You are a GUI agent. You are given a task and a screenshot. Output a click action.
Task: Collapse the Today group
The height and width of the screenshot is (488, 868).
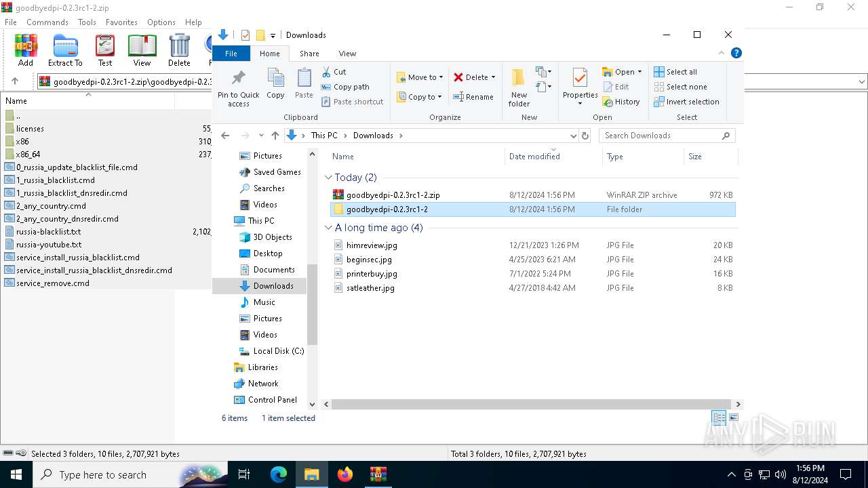tap(328, 178)
